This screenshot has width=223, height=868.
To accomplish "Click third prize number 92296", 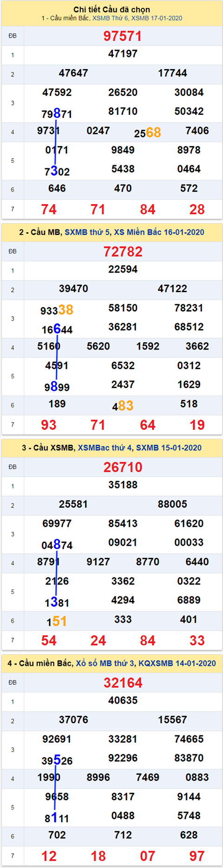I will (x=123, y=758).
